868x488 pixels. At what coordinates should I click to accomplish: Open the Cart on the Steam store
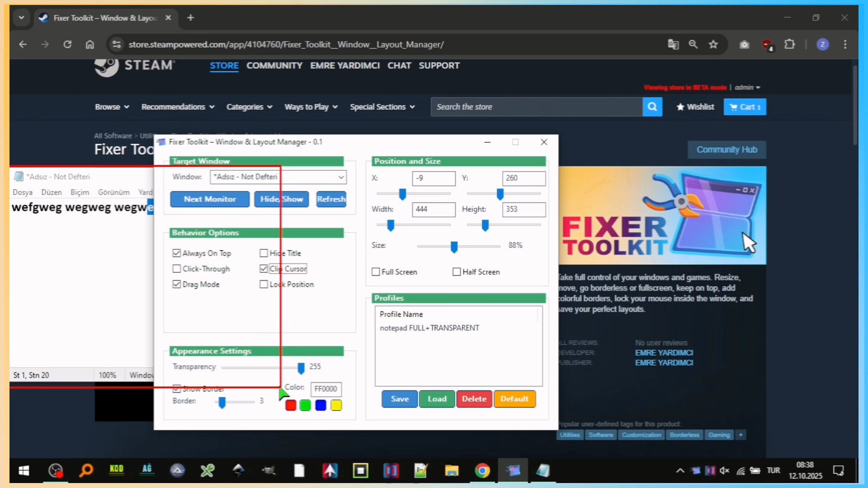click(x=745, y=107)
